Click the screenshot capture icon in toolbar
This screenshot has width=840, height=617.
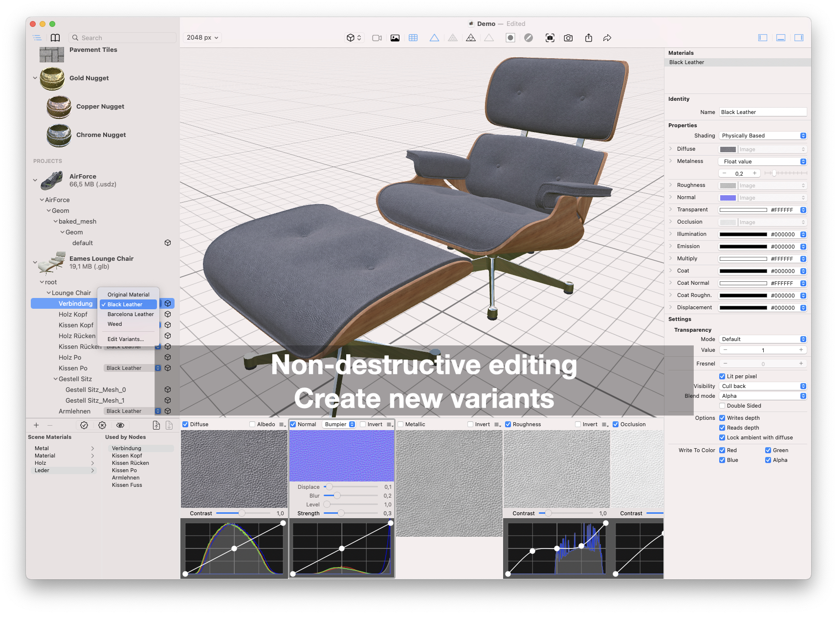coord(550,38)
